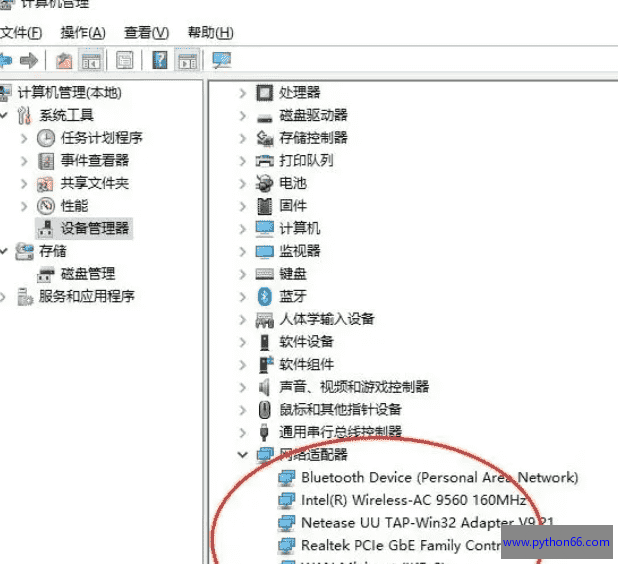Select the 蓝牙 category label
This screenshot has height=564, width=618.
(293, 296)
